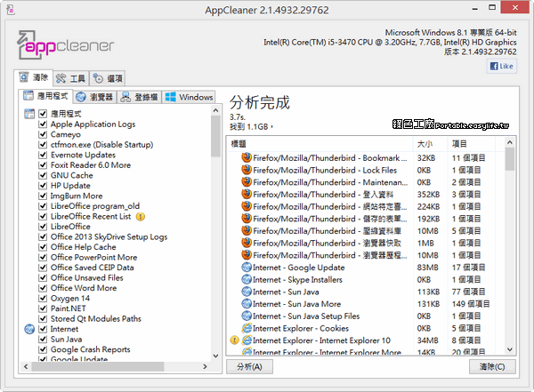Click globe icon for Sun Java 113KB row
The image size is (534, 392).
pos(247,292)
